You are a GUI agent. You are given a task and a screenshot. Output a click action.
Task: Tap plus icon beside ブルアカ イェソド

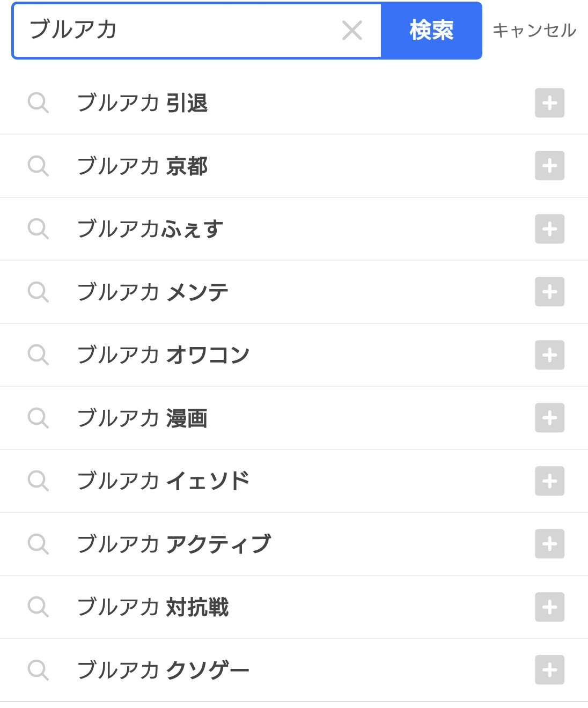coord(549,481)
